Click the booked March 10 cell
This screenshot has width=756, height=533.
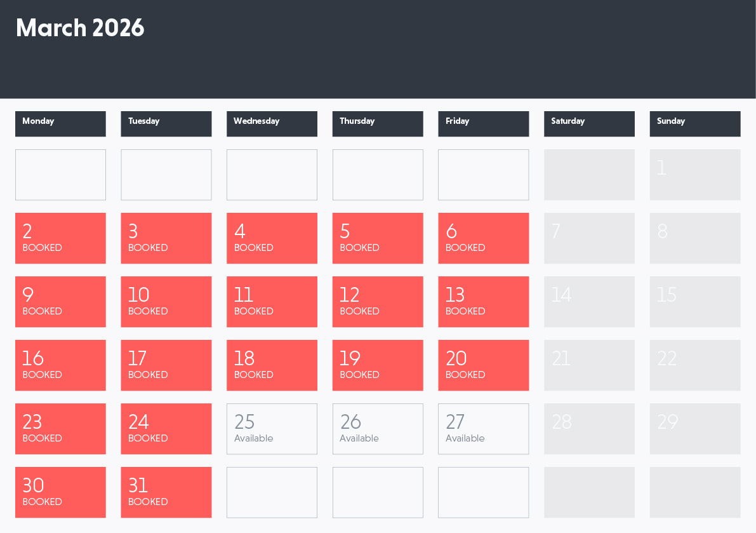point(166,302)
